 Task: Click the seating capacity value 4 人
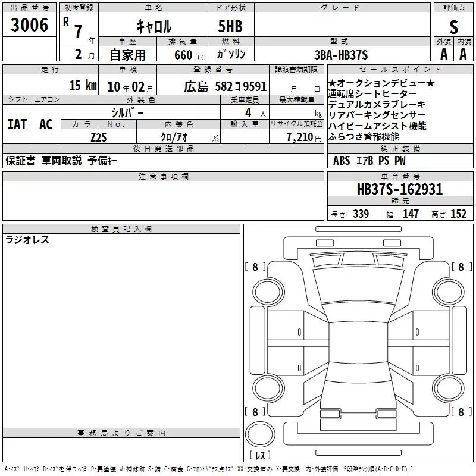pyautogui.click(x=256, y=113)
